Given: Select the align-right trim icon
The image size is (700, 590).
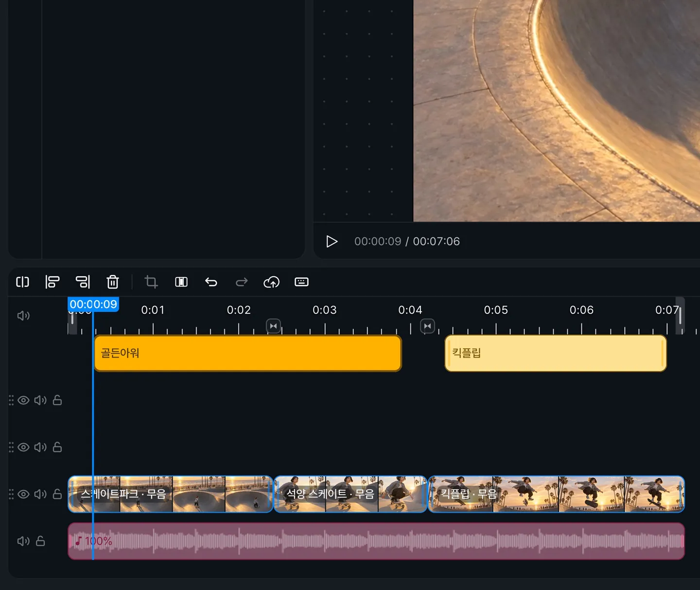Looking at the screenshot, I should [83, 282].
